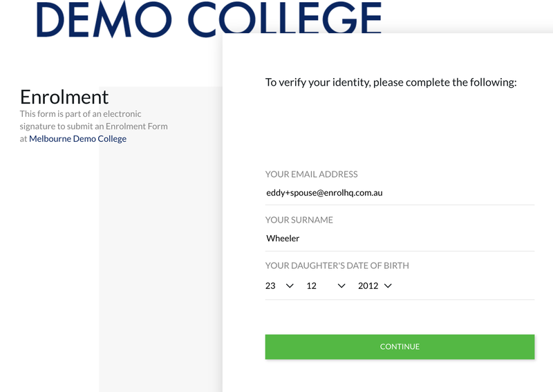Click the Your Surname label
The image size is (553, 392).
[x=299, y=220]
